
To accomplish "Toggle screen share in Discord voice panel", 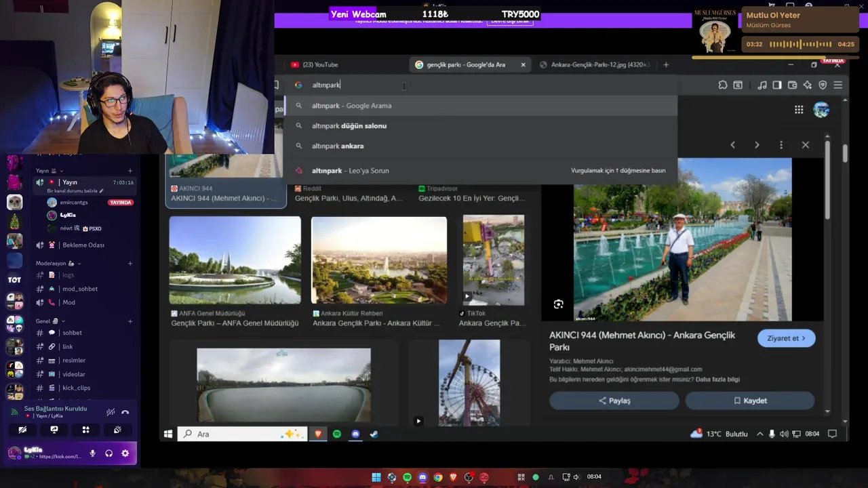I will (54, 429).
